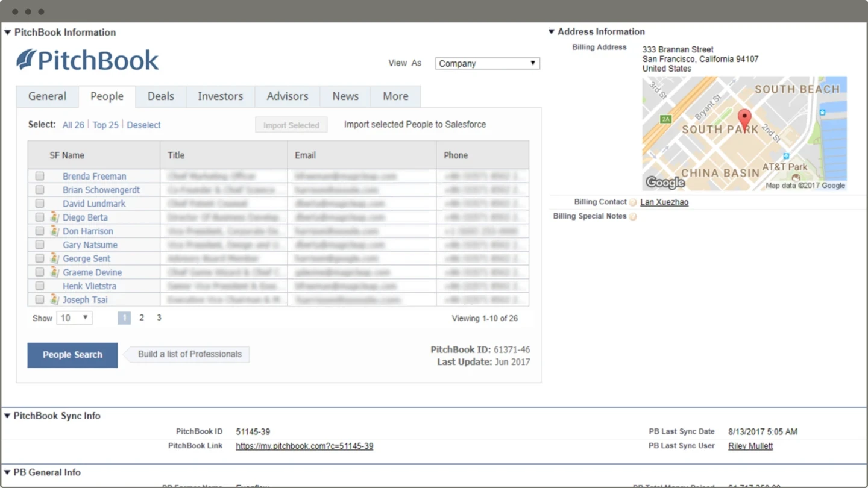
Task: Click the "333 Brannan Street" address line
Action: 678,49
